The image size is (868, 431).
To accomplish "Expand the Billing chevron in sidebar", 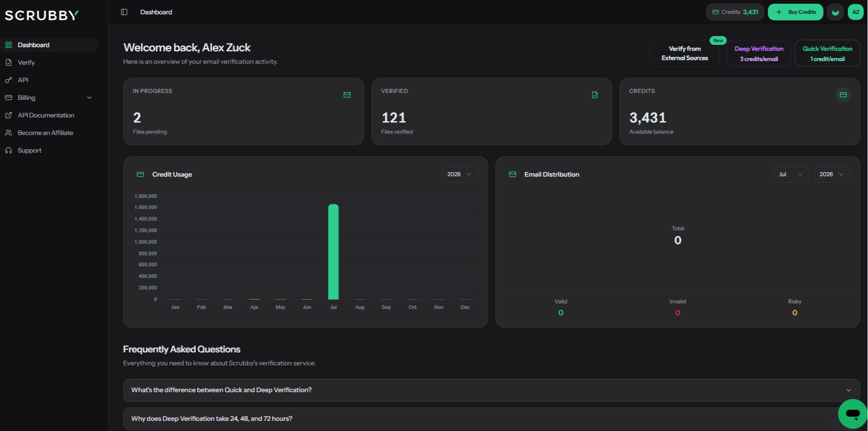I will pos(90,98).
